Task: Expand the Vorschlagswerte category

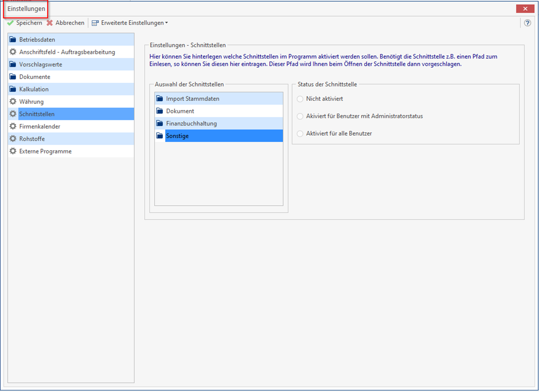Action: 41,64
